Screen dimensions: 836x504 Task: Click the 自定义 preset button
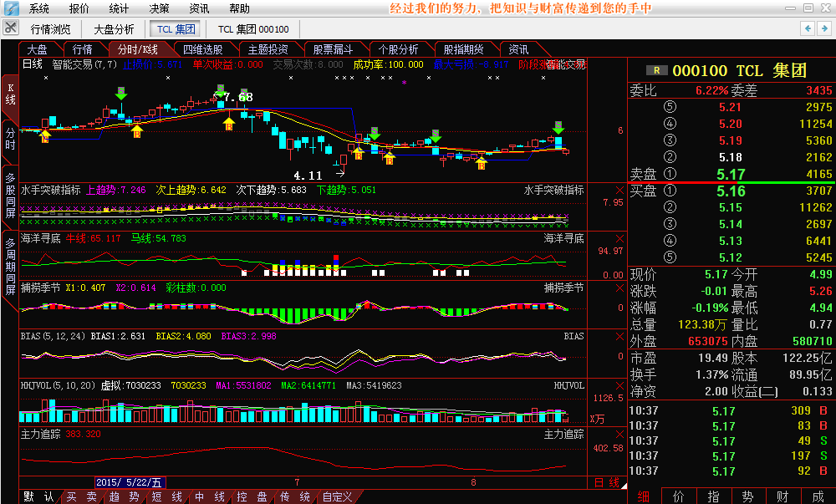pos(337,496)
